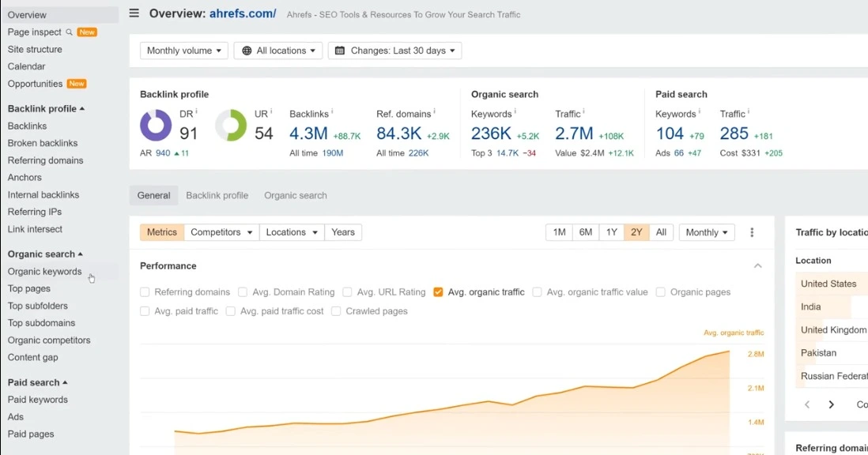Image resolution: width=868 pixels, height=455 pixels.
Task: Set chart range to 6M
Action: [586, 232]
